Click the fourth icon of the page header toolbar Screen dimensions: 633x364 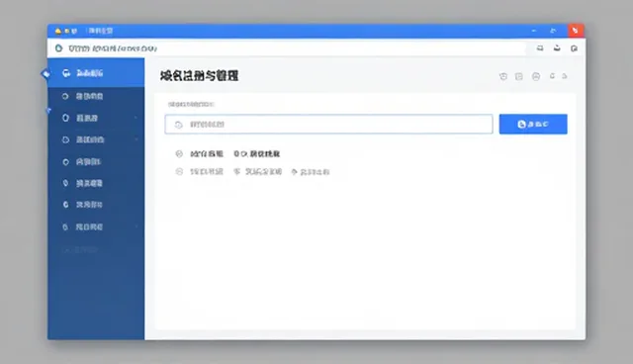552,76
